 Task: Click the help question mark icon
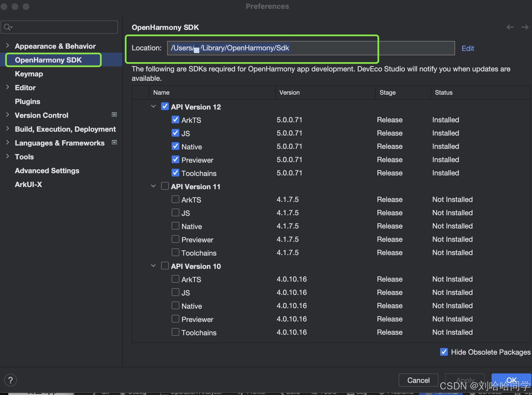coord(11,380)
